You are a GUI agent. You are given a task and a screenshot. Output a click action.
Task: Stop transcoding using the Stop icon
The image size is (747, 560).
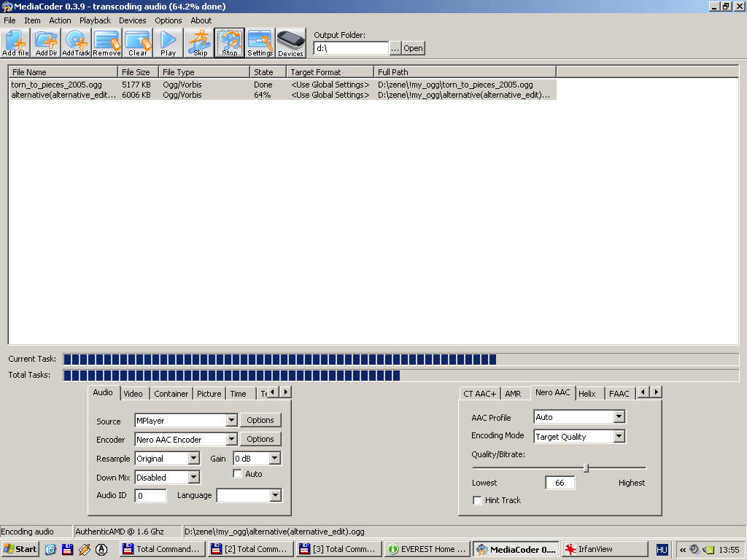(230, 43)
